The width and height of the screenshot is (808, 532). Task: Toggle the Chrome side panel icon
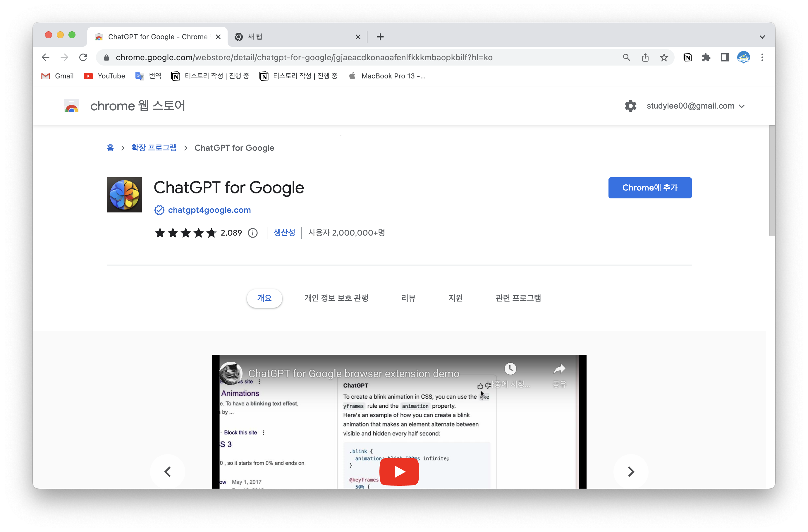[x=725, y=57]
